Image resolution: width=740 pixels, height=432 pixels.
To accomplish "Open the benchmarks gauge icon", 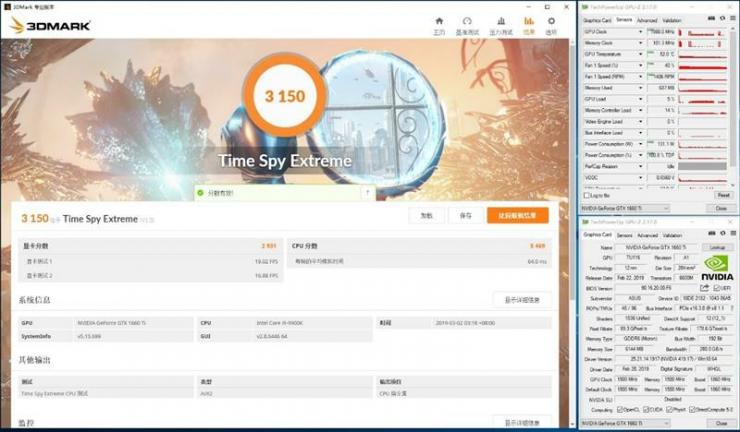I will click(x=467, y=25).
